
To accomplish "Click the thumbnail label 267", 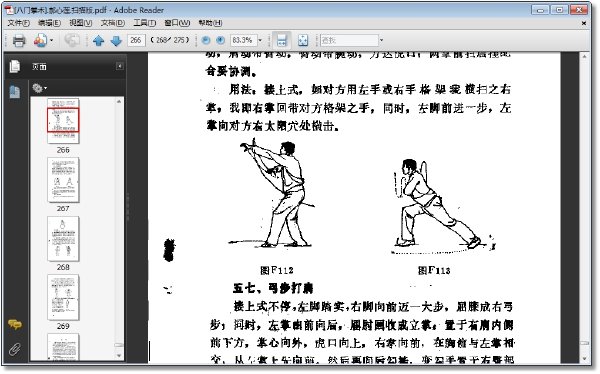I will tap(63, 208).
